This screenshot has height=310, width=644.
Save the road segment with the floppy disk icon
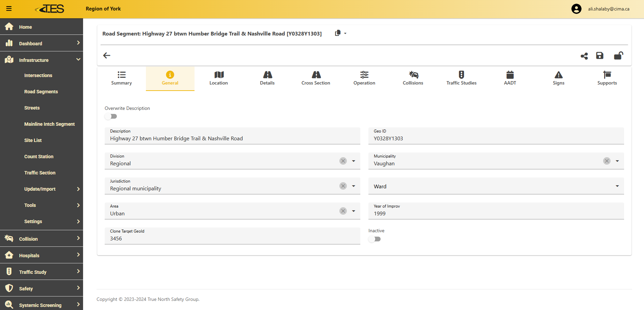pos(599,56)
